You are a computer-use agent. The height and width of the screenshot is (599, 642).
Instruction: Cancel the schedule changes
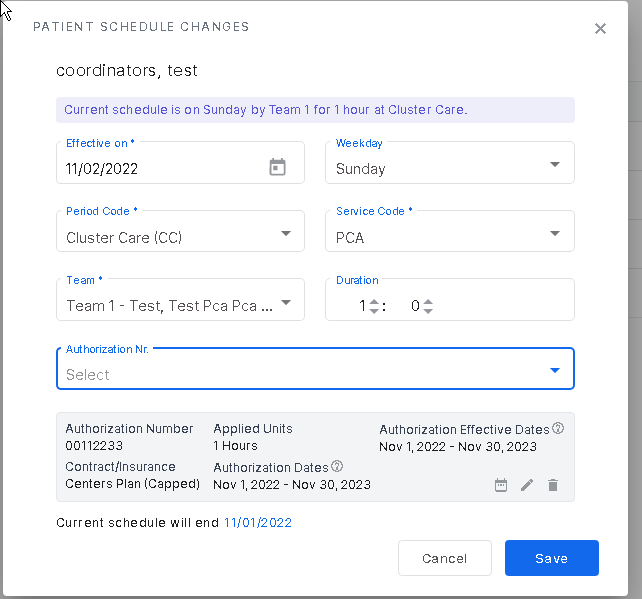click(444, 558)
